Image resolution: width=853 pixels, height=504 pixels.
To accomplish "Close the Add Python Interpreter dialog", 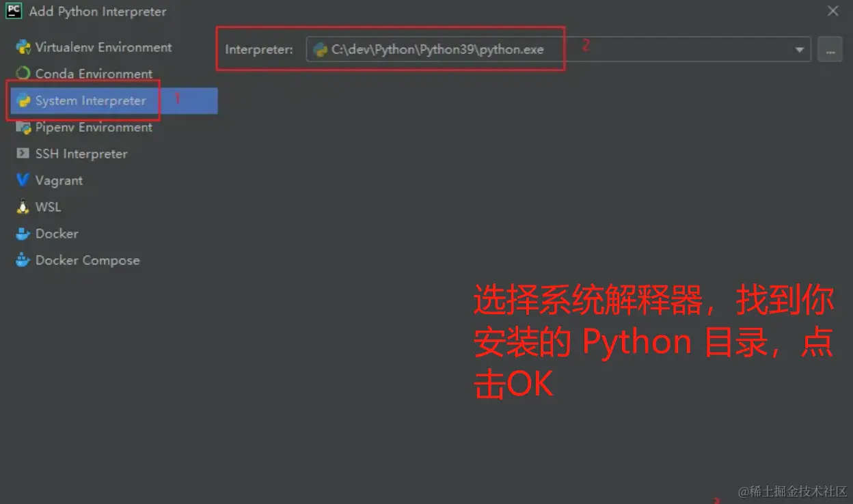I will tap(833, 11).
